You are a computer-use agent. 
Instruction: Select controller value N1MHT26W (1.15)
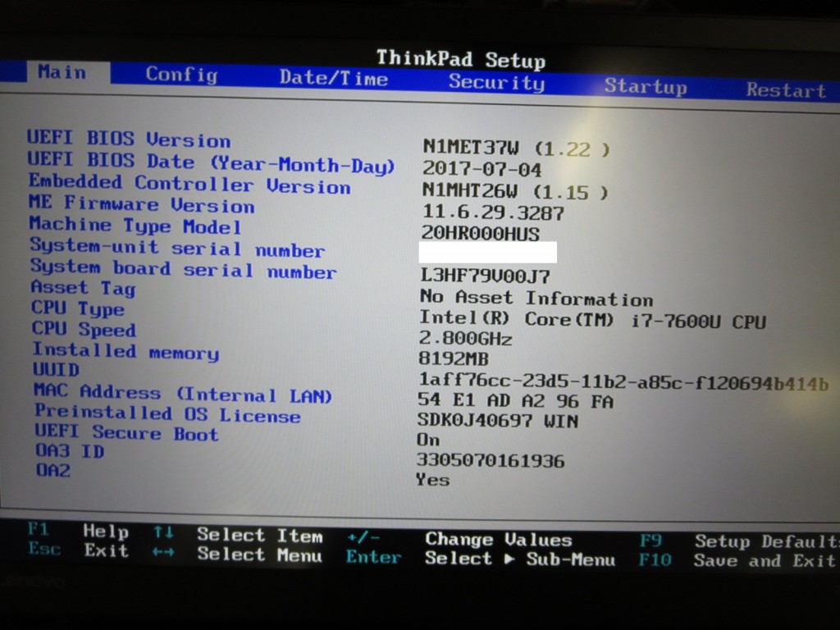tap(515, 191)
